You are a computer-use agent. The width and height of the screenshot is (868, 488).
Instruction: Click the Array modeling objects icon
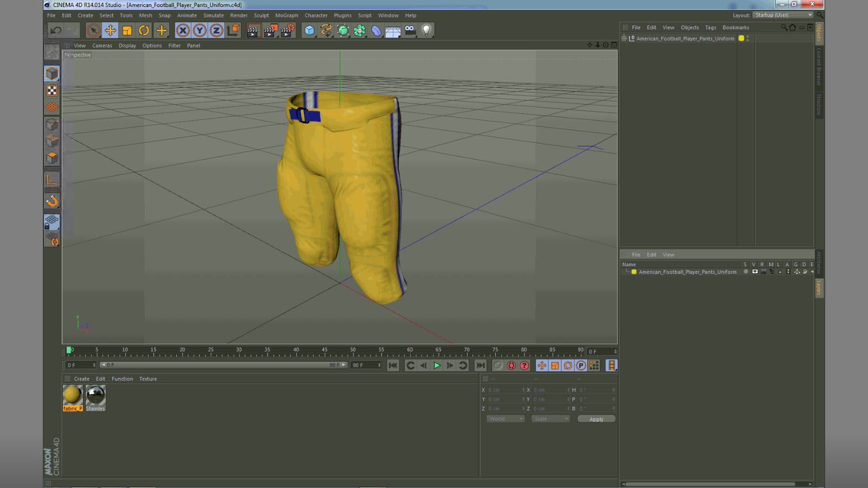(360, 30)
